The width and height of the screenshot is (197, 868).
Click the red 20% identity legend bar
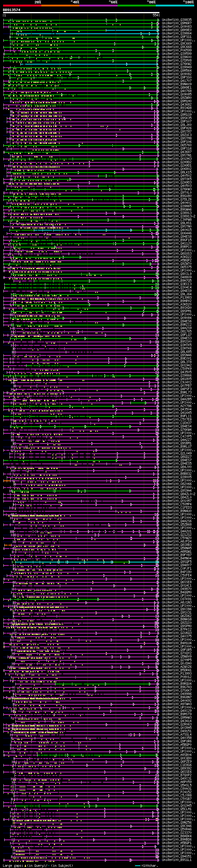click(22, 6)
